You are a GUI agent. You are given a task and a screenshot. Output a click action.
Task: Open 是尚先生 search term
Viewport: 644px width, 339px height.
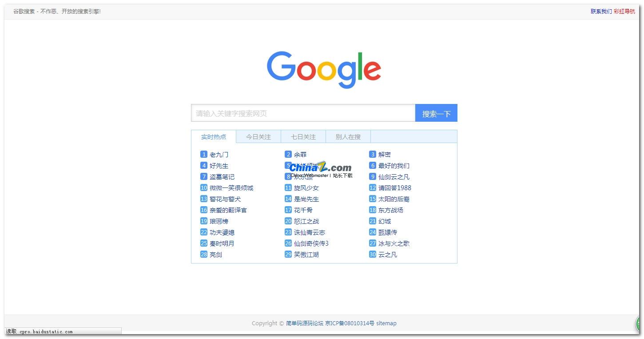click(x=306, y=199)
